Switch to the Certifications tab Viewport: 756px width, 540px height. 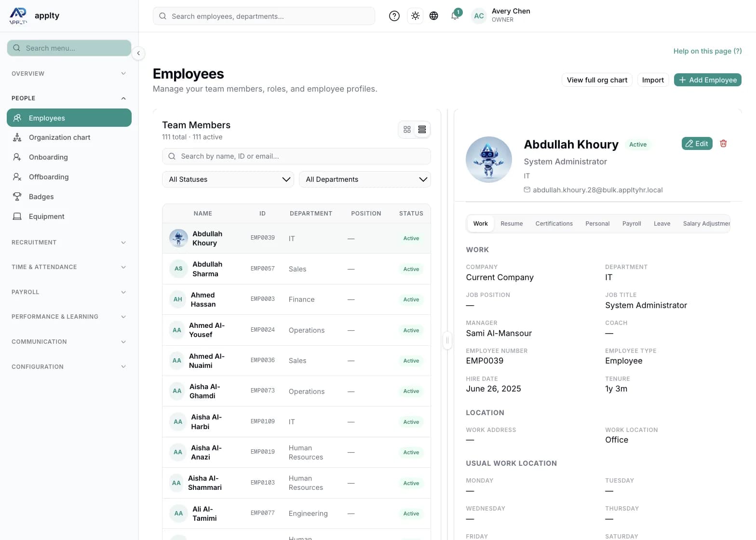coord(554,224)
